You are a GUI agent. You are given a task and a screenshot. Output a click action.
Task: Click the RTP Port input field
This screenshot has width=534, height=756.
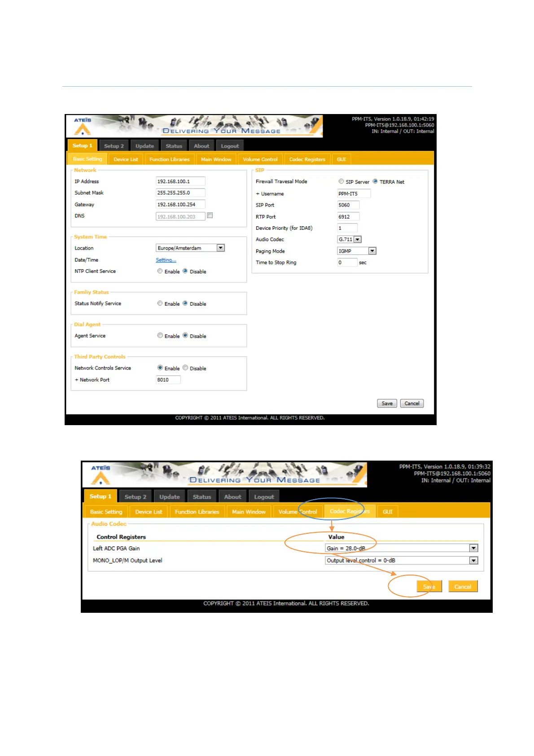348,216
